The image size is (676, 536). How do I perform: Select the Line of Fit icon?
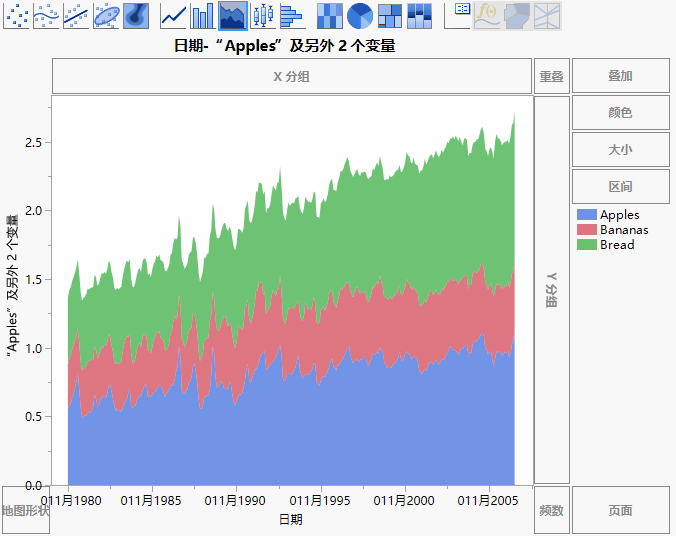77,15
